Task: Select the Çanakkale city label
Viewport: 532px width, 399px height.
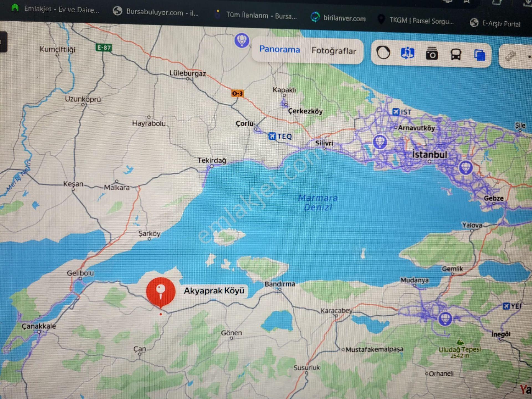Action: [x=39, y=326]
